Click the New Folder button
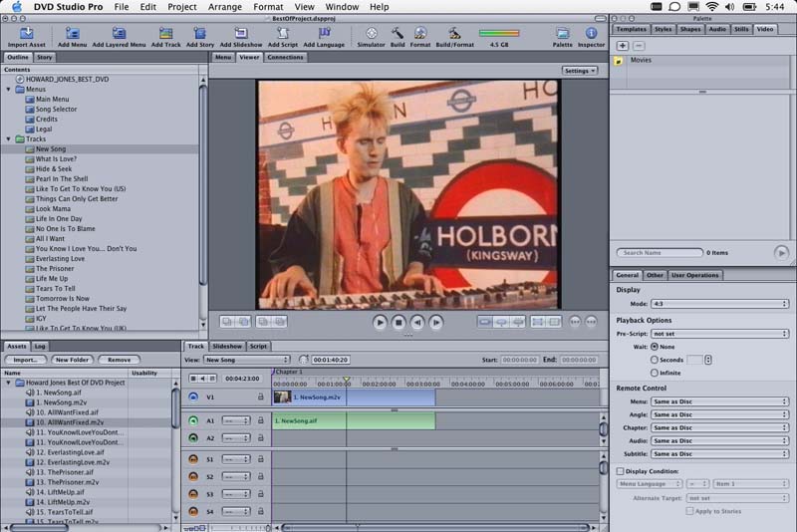797x532 pixels. (x=72, y=360)
